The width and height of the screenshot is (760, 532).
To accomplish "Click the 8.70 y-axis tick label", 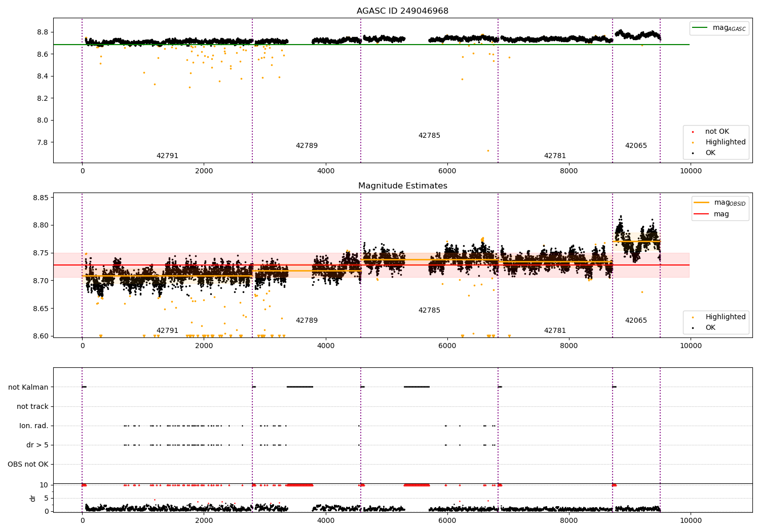I will pos(41,281).
